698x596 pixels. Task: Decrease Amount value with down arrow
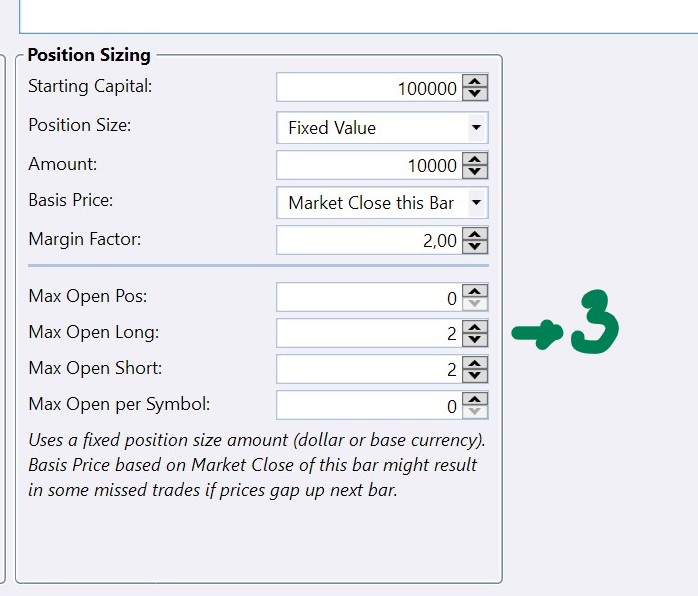[x=476, y=171]
